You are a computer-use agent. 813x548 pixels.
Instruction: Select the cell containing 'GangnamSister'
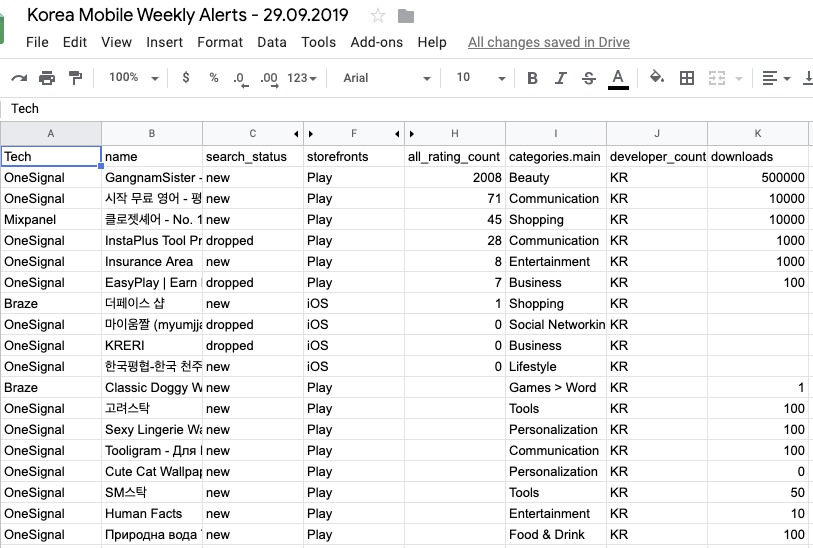[x=152, y=177]
